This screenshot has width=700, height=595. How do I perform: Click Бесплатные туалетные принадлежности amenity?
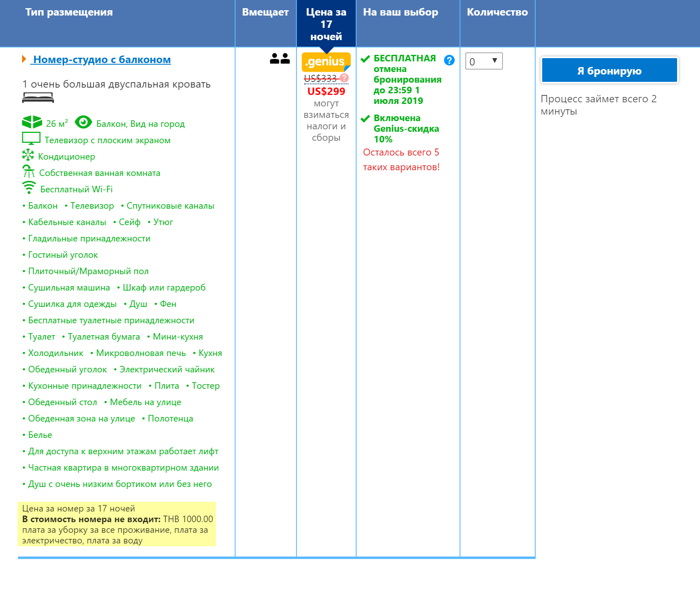tap(111, 320)
